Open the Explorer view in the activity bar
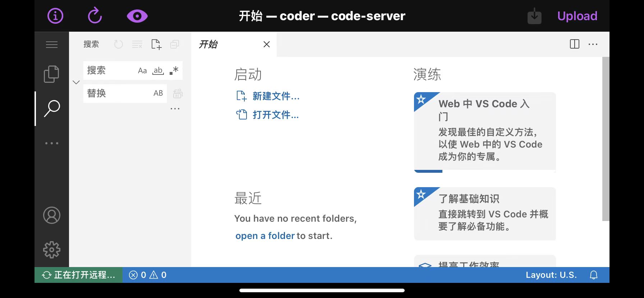The width and height of the screenshot is (644, 298). (x=52, y=74)
